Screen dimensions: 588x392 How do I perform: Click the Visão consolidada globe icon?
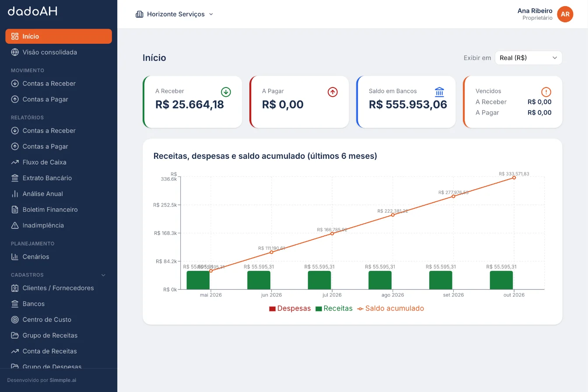[15, 52]
